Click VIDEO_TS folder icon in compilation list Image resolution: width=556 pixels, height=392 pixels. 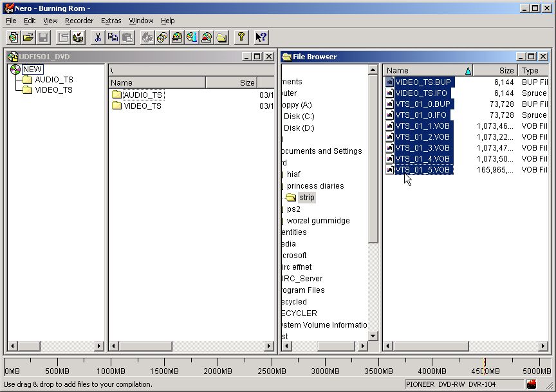[x=116, y=106]
